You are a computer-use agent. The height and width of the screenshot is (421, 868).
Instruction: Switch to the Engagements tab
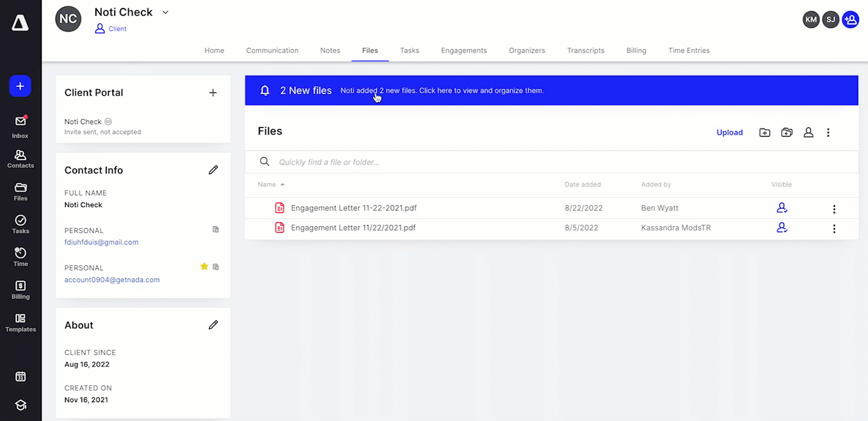coord(464,50)
